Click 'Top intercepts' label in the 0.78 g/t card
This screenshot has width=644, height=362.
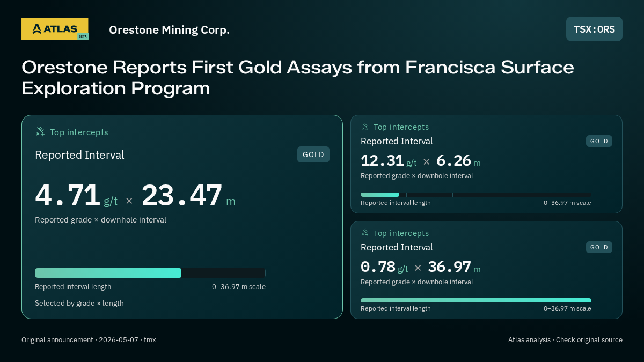click(401, 233)
